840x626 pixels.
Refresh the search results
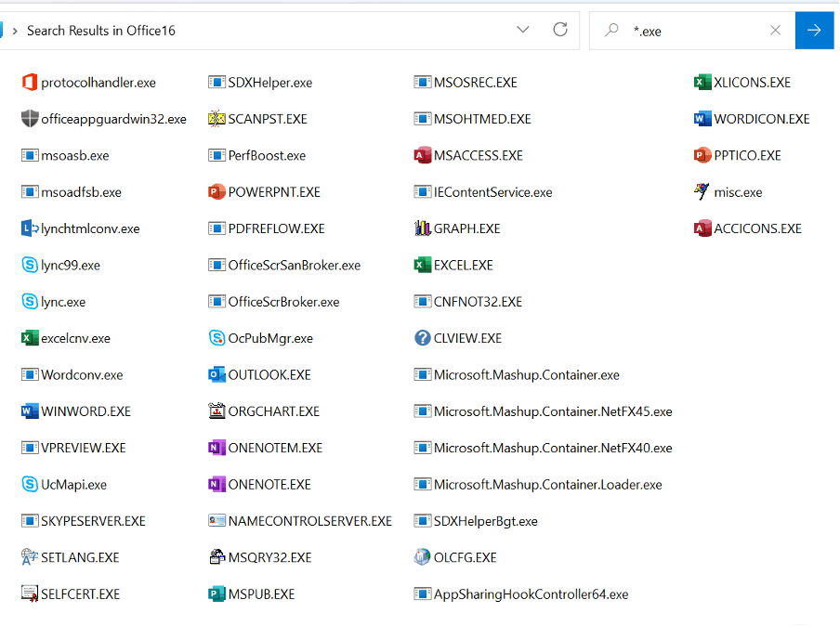[559, 30]
